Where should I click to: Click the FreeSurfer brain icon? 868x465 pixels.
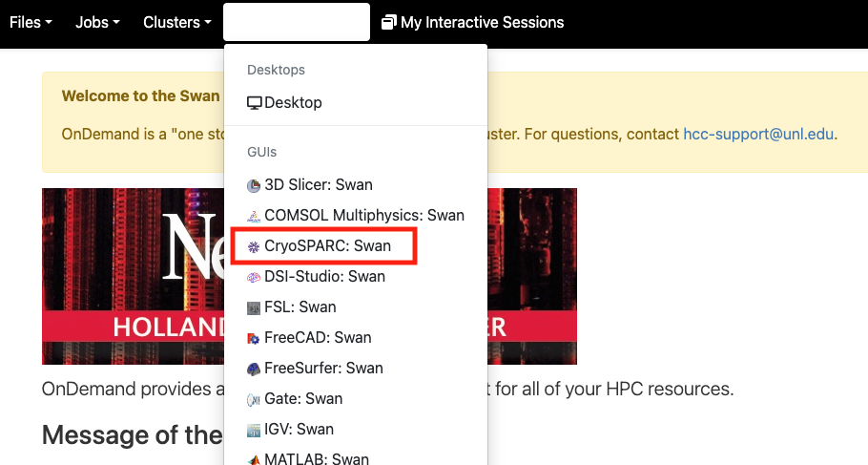(254, 370)
